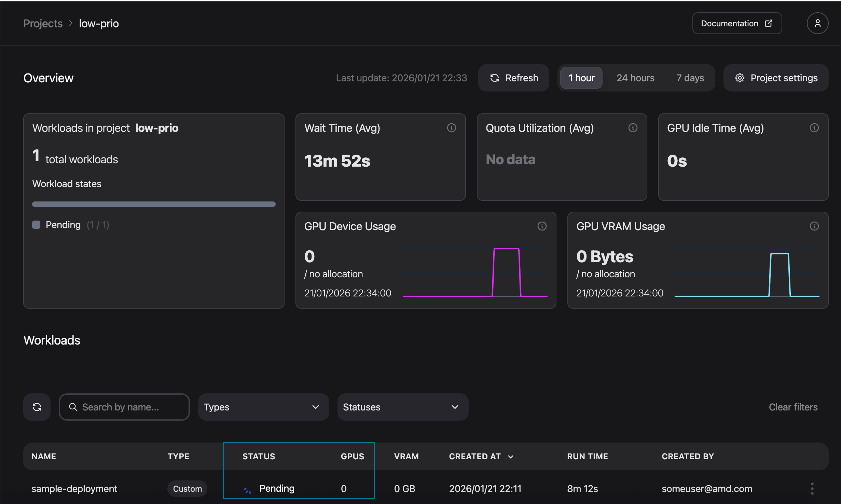Click GPU Idle Time info icon
Image resolution: width=841 pixels, height=504 pixels.
814,128
